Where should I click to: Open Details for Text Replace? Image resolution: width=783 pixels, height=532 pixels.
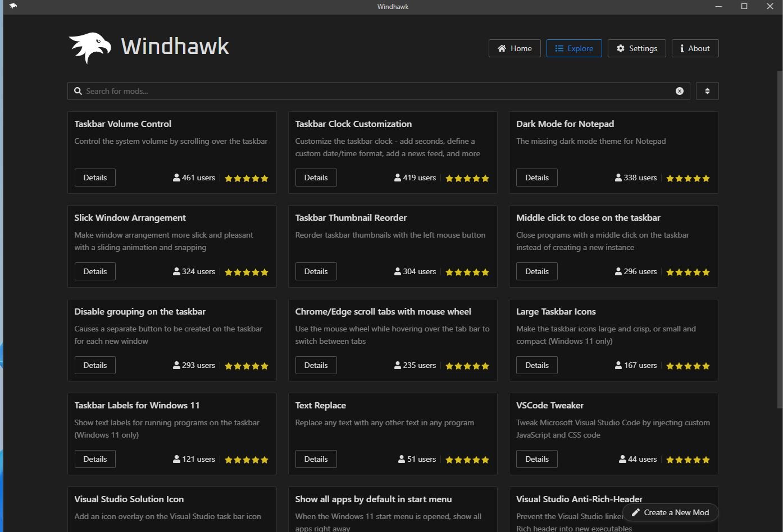coord(316,459)
